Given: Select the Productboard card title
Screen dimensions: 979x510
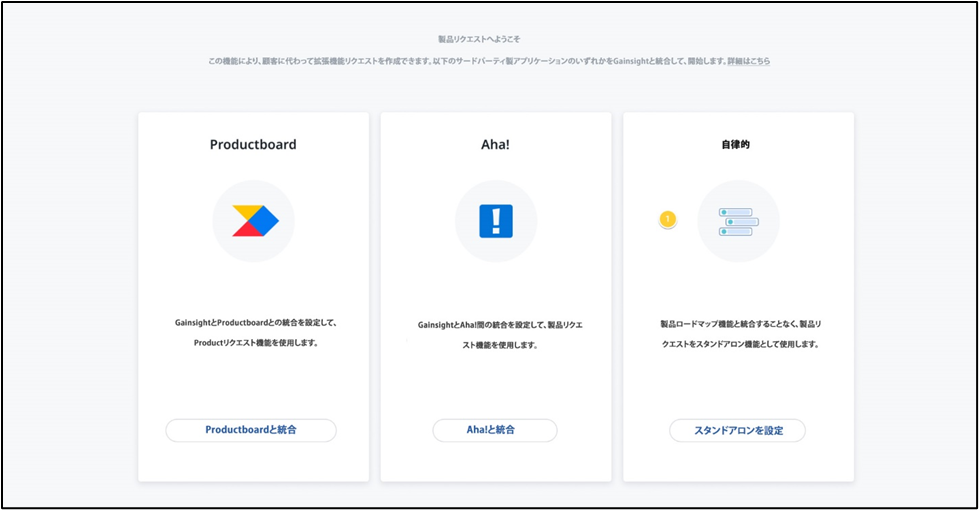Looking at the screenshot, I should pos(253,144).
